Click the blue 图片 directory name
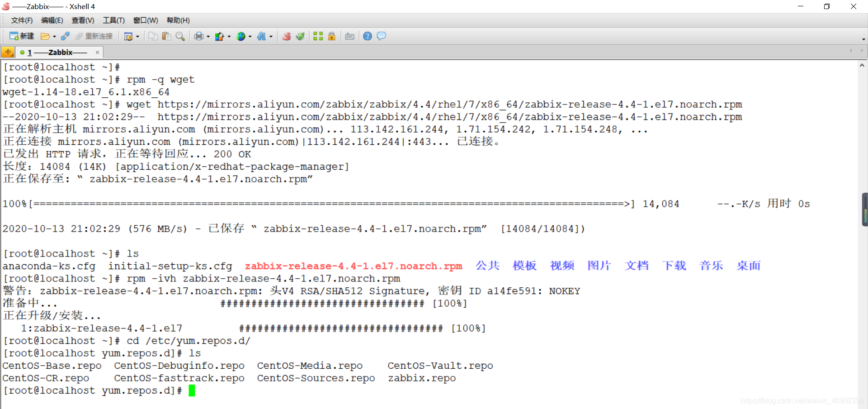 599,266
